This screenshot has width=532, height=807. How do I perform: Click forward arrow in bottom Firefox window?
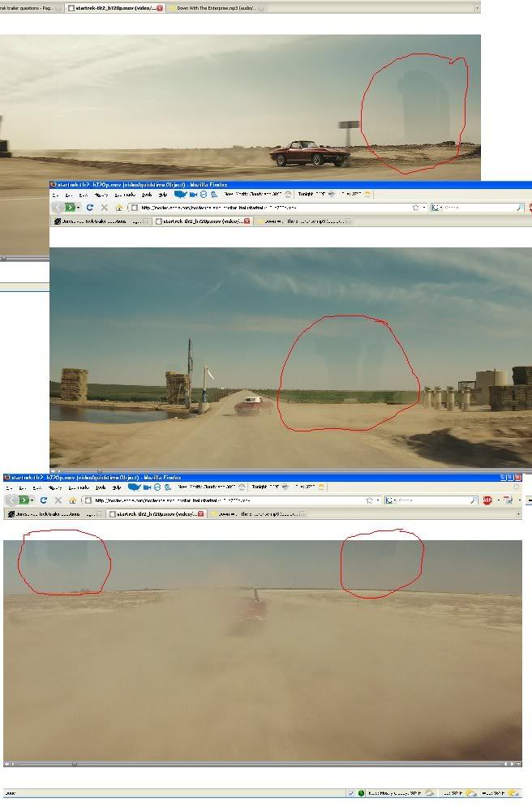24,500
